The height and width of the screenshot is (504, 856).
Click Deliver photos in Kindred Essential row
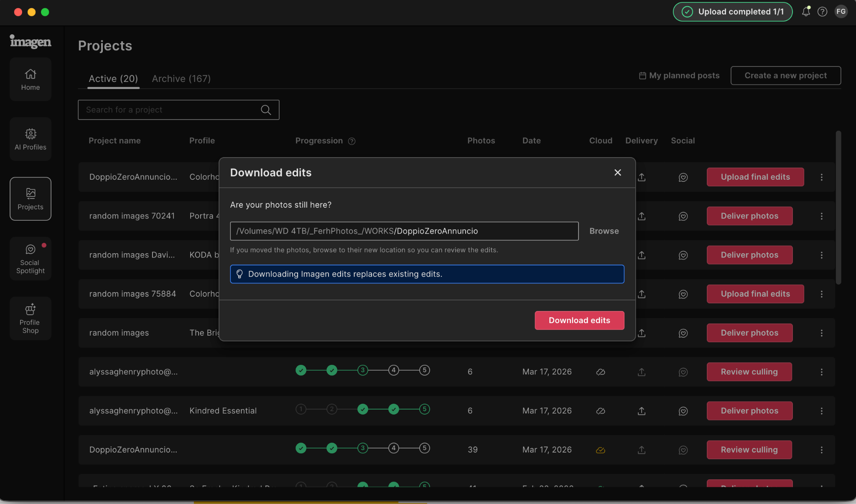749,411
